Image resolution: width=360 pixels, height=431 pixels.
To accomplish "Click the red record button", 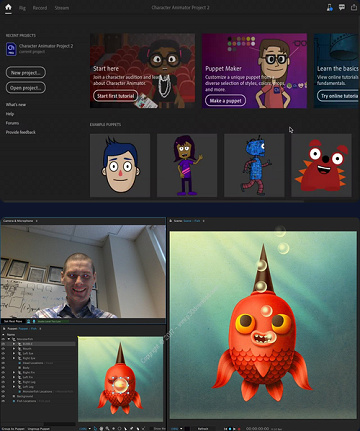I will click(x=239, y=429).
